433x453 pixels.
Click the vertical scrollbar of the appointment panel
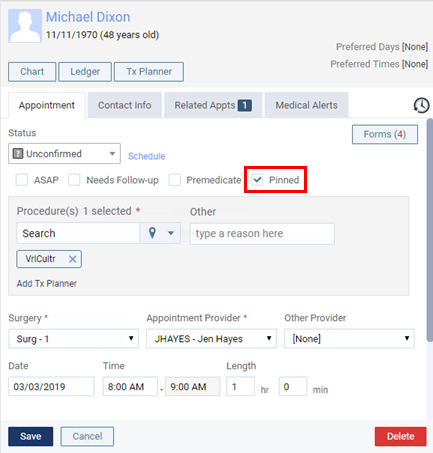[x=430, y=230]
